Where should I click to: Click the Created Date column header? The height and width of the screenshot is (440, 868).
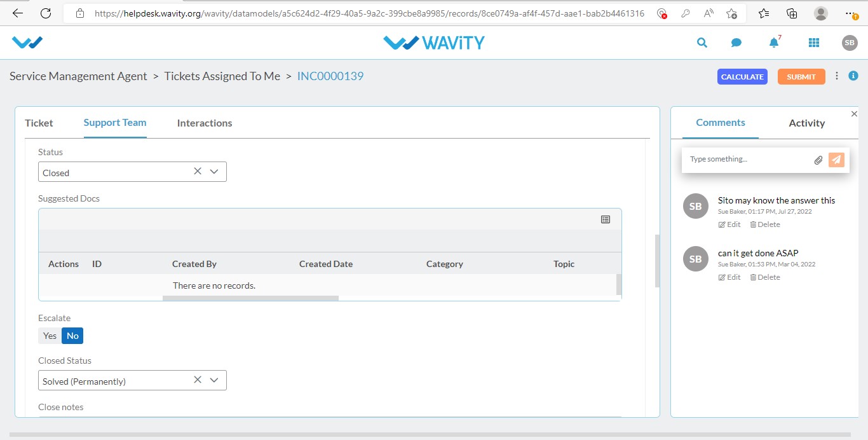(326, 264)
